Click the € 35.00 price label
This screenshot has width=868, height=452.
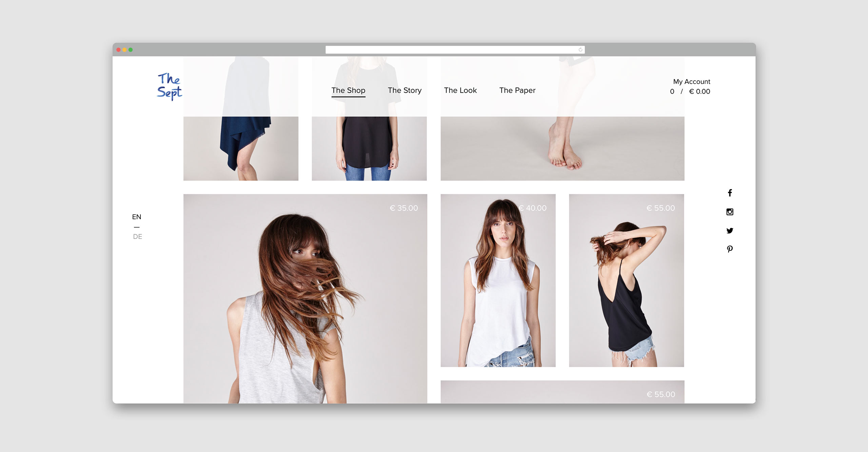coord(403,208)
